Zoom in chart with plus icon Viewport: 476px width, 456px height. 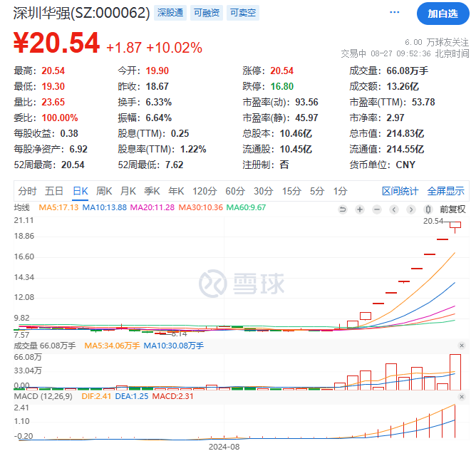click(x=360, y=209)
